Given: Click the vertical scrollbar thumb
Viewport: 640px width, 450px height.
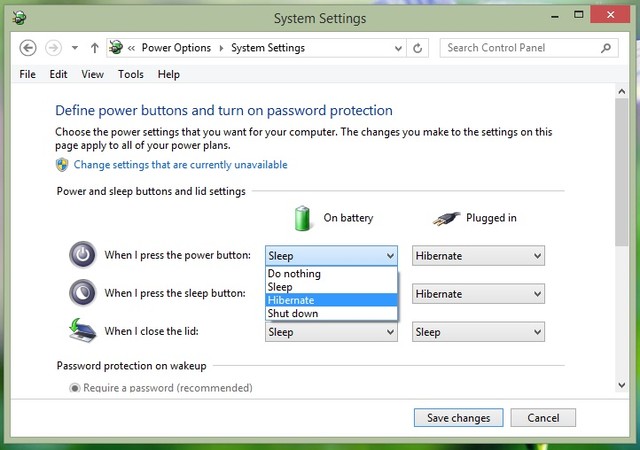Looking at the screenshot, I should (x=622, y=172).
